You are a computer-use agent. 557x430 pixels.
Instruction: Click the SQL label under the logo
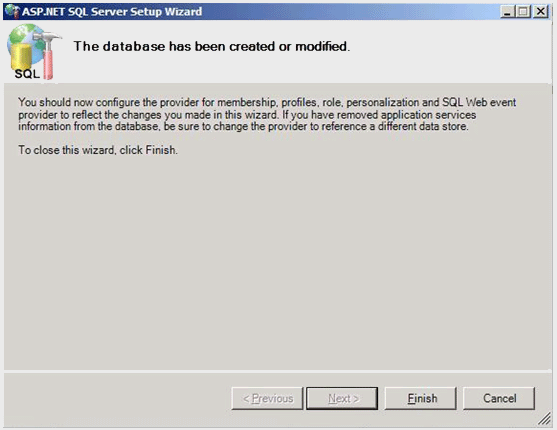(x=27, y=74)
